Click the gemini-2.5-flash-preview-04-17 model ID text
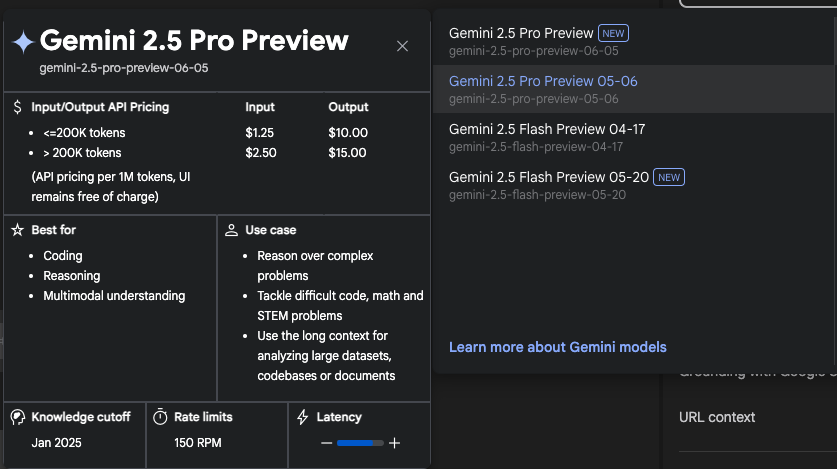The height and width of the screenshot is (469, 837). [536, 147]
